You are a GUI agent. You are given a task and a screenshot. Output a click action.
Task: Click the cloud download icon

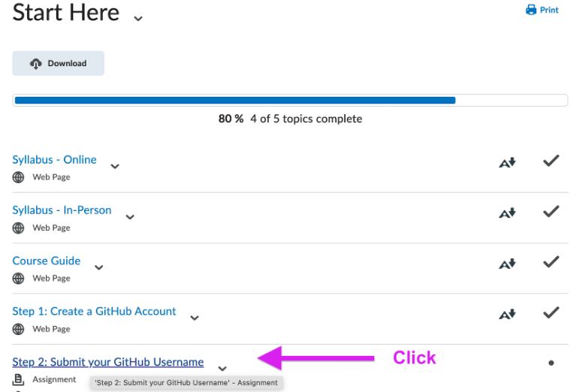[x=36, y=64]
